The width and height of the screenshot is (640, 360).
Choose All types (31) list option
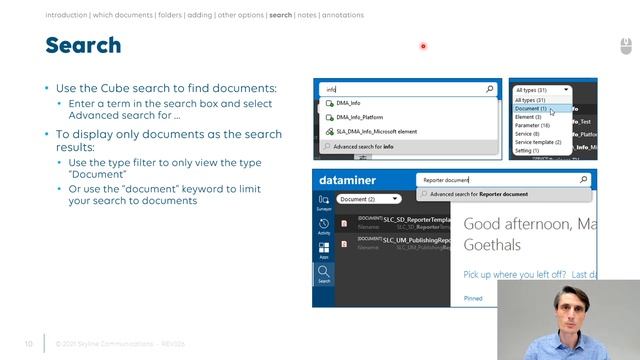(x=542, y=100)
